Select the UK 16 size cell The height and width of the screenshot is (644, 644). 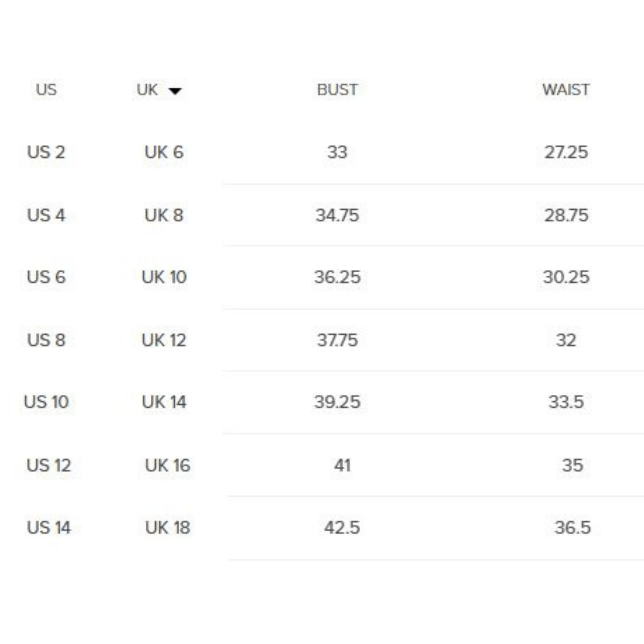click(x=167, y=465)
